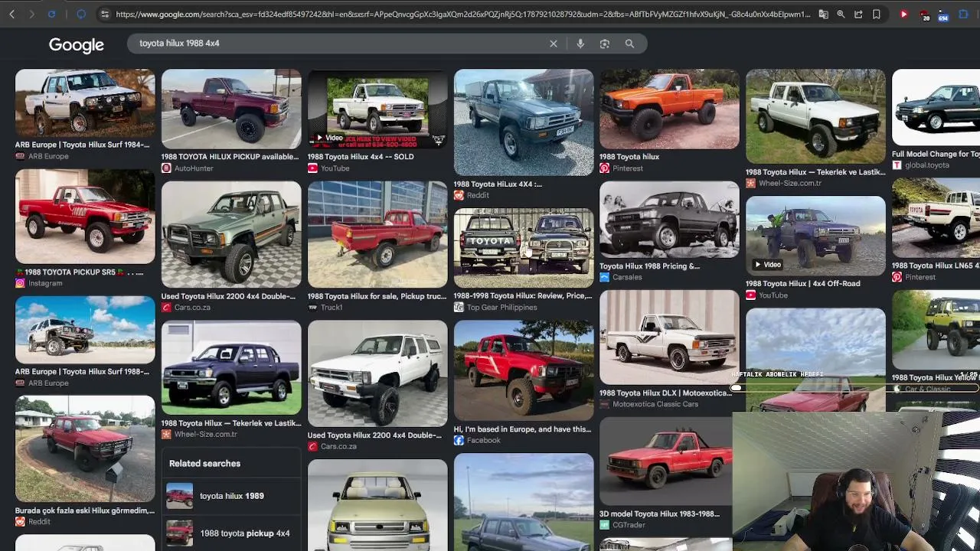980x551 pixels.
Task: Open the maroon 1988 Toyota Hilux Pickup image
Action: (x=231, y=109)
